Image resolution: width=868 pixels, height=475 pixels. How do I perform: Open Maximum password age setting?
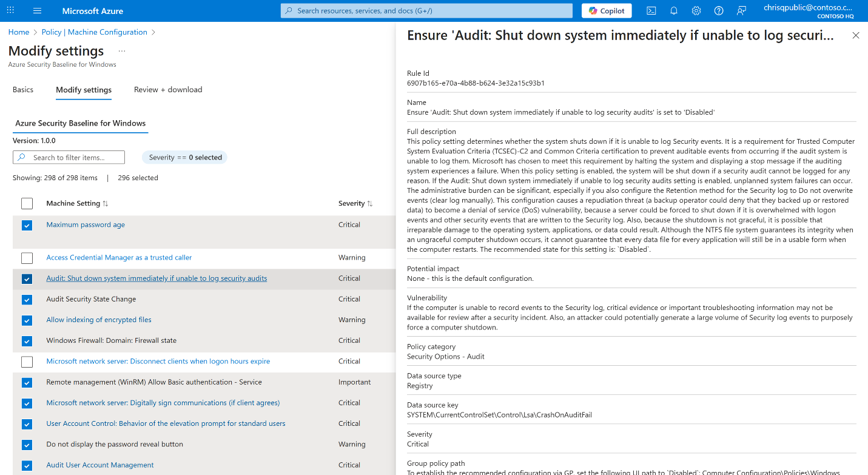tap(86, 224)
